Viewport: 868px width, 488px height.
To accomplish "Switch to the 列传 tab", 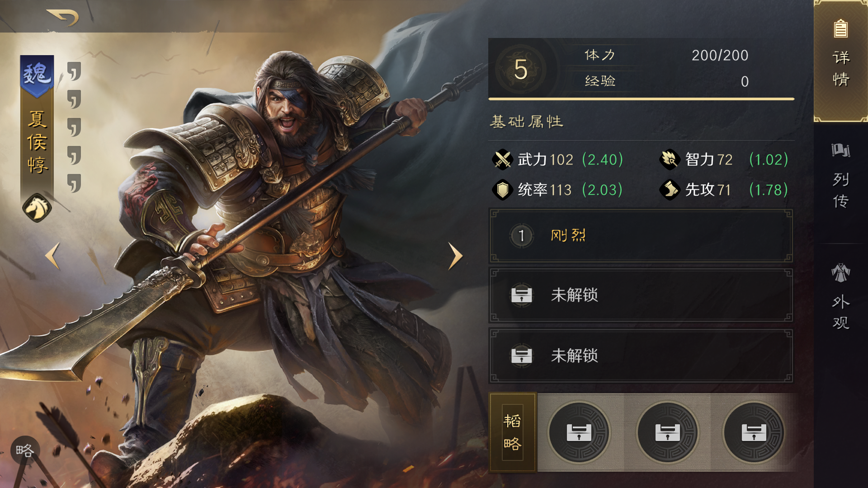I will coord(841,176).
